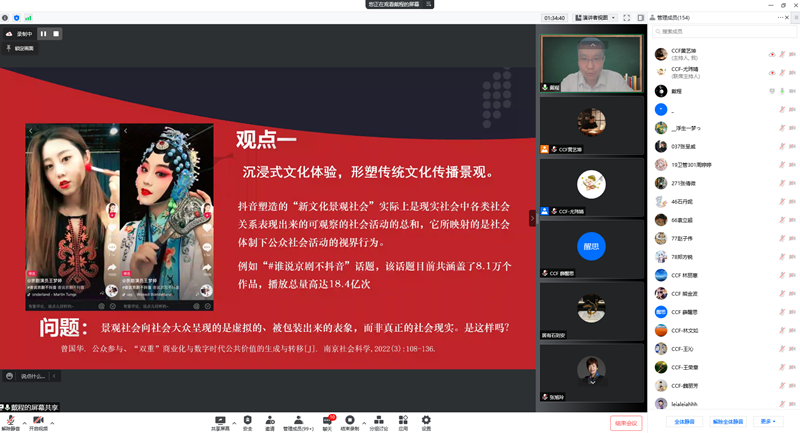The image size is (800, 433).
Task: Check the green network signal icon
Action: click(x=28, y=18)
